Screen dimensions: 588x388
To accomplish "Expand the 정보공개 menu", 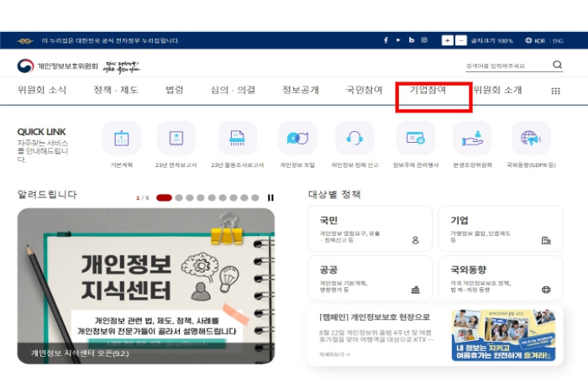I will point(300,90).
